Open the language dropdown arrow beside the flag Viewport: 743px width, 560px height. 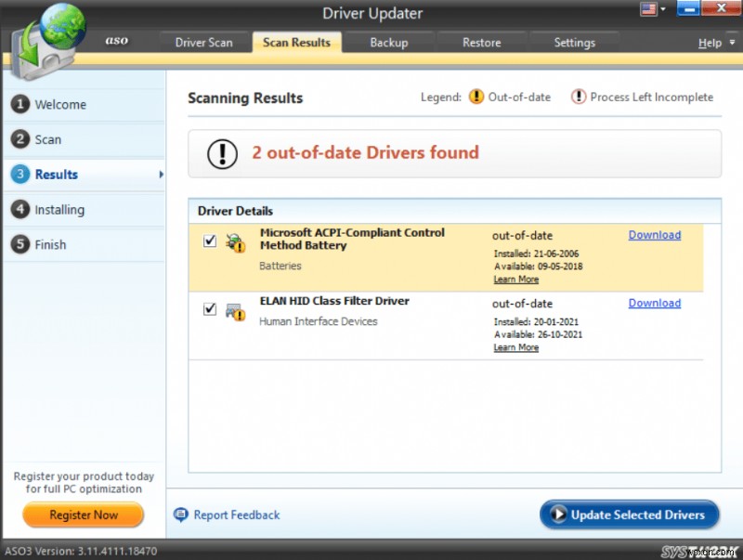[663, 9]
